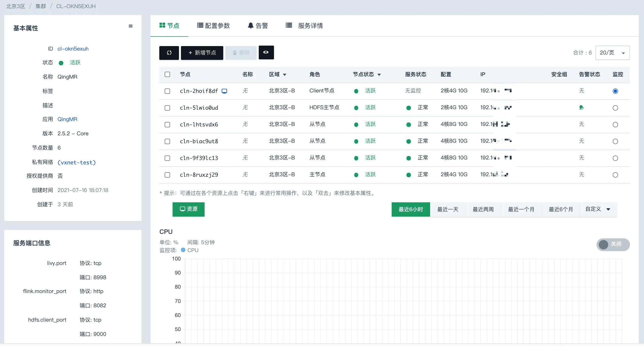Click the disabled 删除 button
Screen dimensions: 644x346
(x=241, y=52)
